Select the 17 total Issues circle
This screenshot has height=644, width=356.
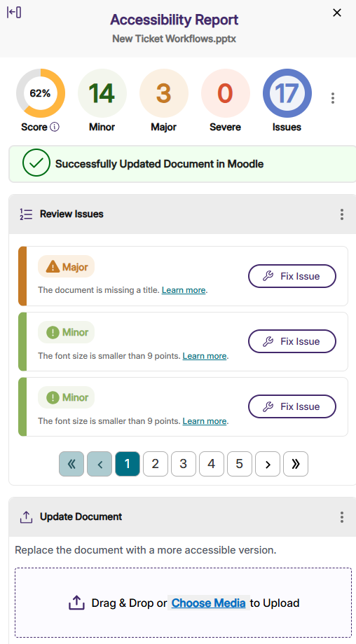(287, 93)
